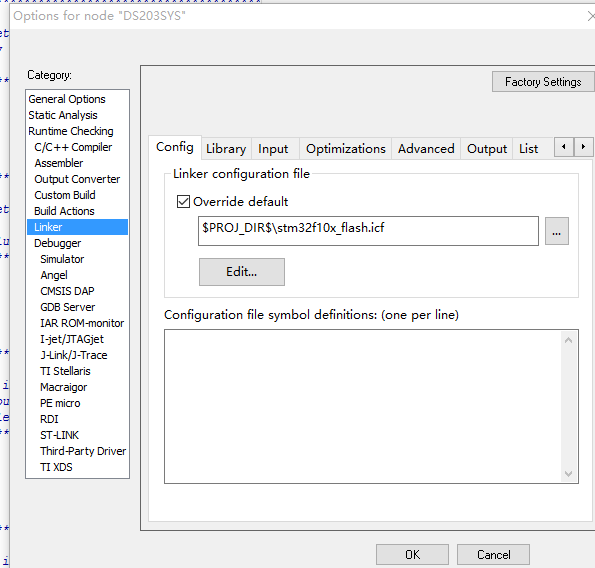Viewport: 595px width, 568px height.
Task: Click the Edit... button
Action: pos(242,272)
